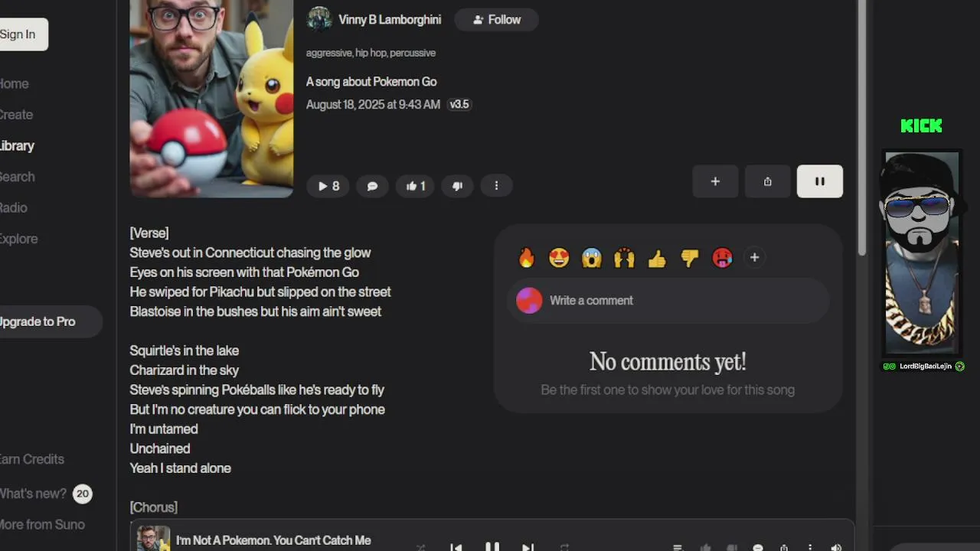Screen dimensions: 980x551
Task: Add another reaction with the plus icon
Action: [754, 258]
